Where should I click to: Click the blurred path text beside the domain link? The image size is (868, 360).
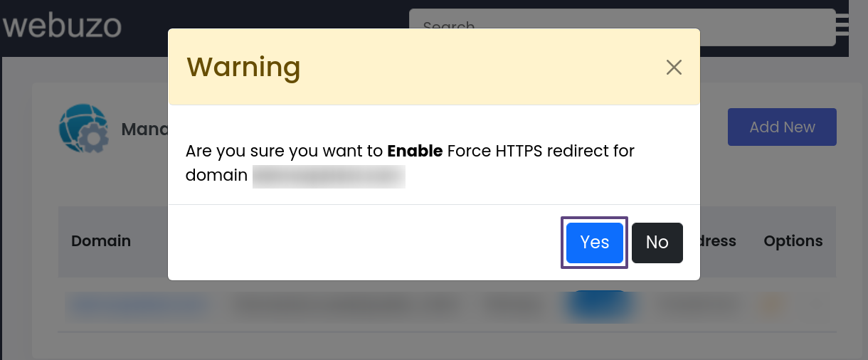click(x=344, y=305)
